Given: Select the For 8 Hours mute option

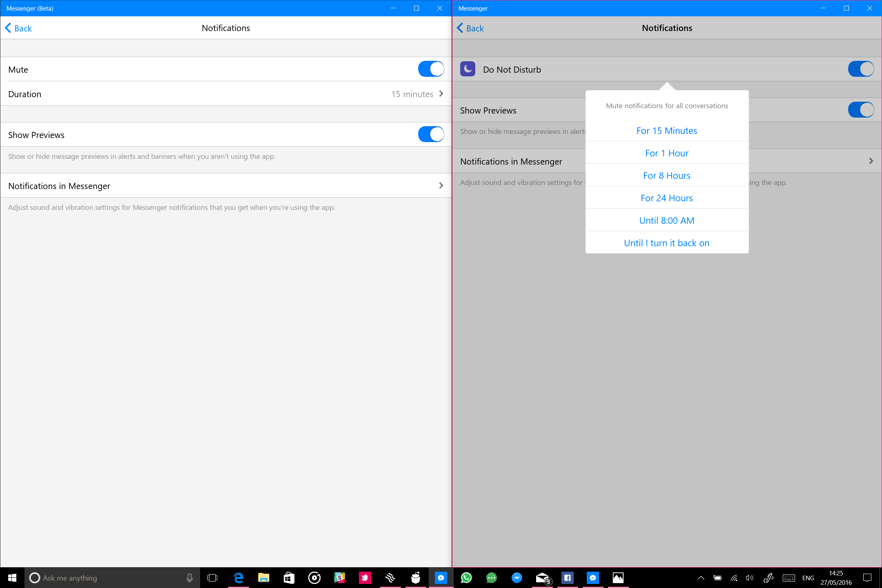Looking at the screenshot, I should tap(666, 176).
